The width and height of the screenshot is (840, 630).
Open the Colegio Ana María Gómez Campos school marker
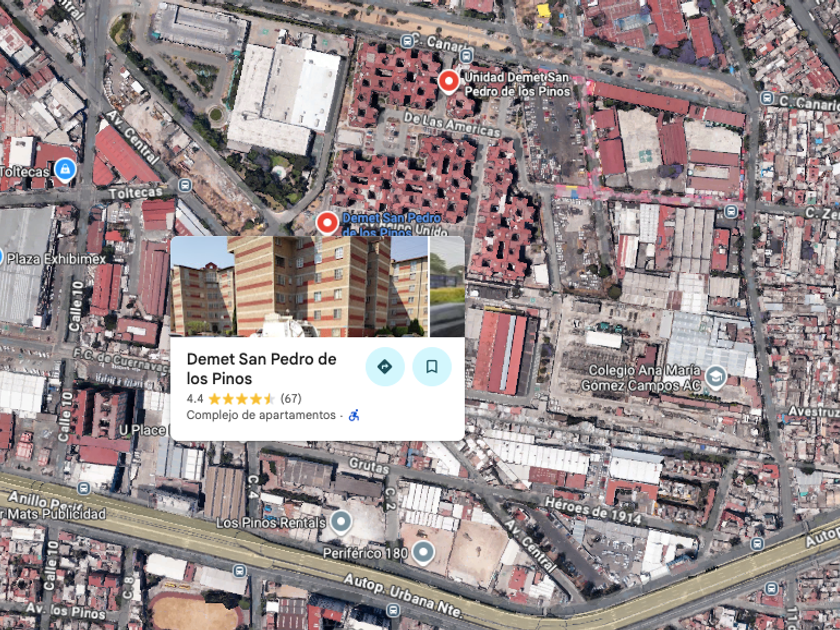tap(715, 377)
